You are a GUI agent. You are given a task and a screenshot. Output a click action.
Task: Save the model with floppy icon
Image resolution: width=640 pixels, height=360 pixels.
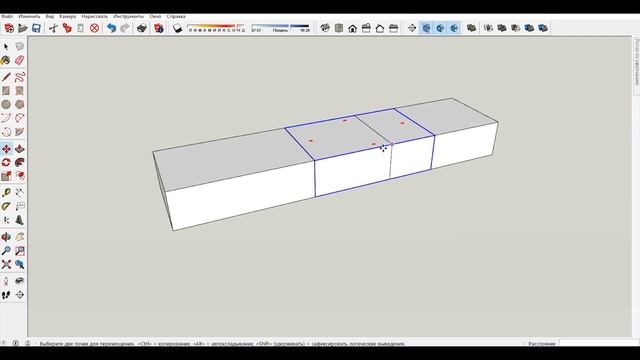(36, 28)
